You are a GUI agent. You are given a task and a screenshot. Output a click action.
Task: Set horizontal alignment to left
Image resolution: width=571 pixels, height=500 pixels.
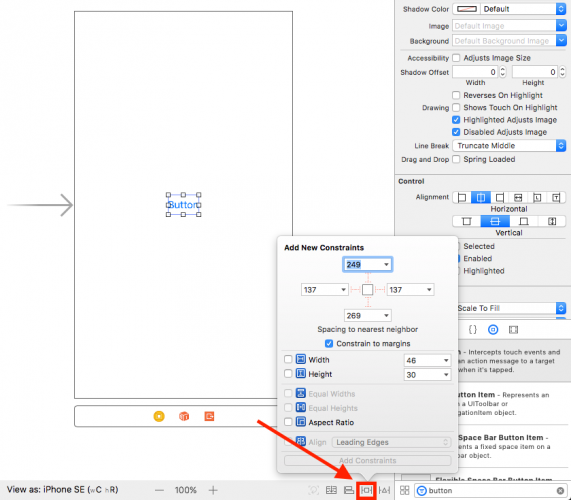[x=462, y=198]
